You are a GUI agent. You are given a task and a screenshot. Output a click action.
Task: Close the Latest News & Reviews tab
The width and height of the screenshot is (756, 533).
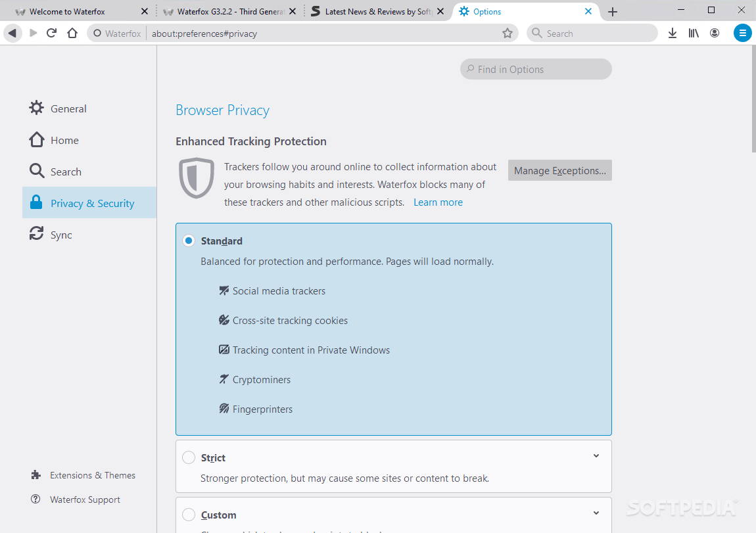tap(440, 12)
